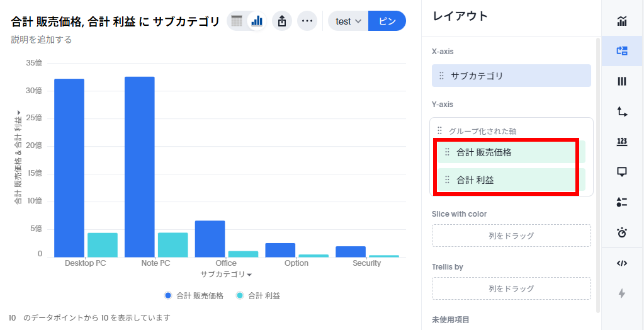Open the 123 number formatting icon
Image resolution: width=644 pixels, height=330 pixels.
click(x=622, y=142)
